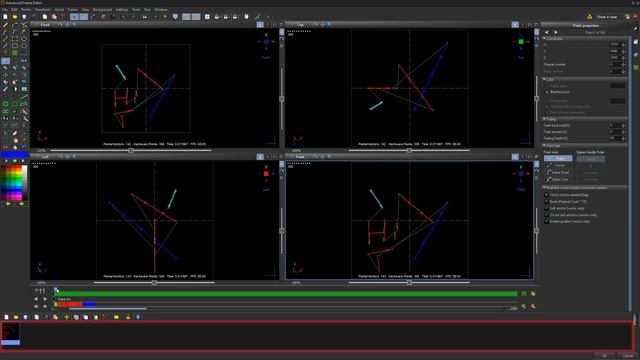Collapse the Color section in Point properties
Image resolution: width=640 pixels, height=360 pixels.
coord(544,79)
